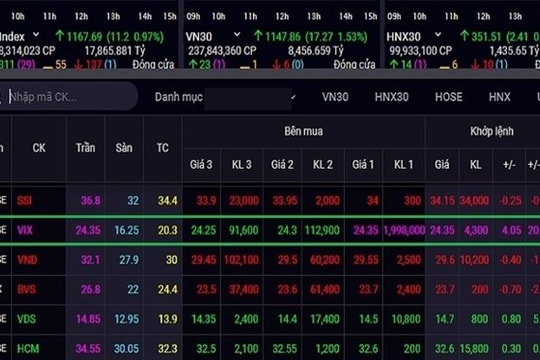Select the HCM stock ticker
This screenshot has height=360, width=540.
[x=28, y=349]
